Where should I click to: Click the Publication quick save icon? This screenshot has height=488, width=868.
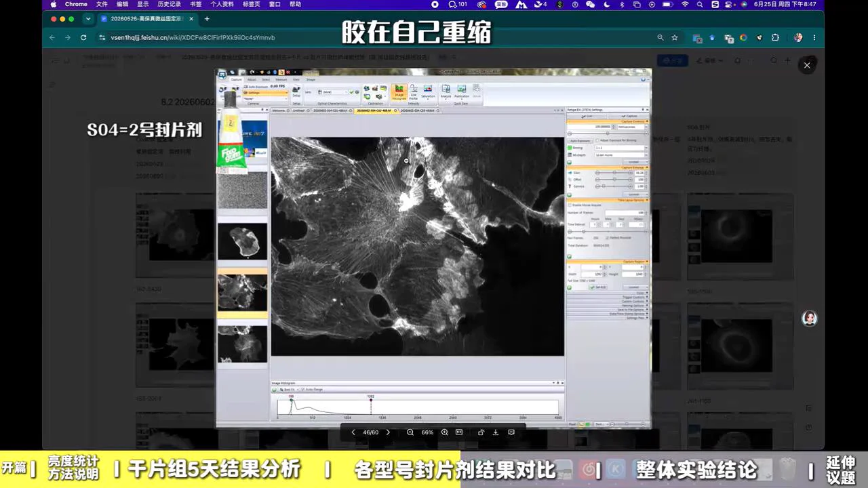tap(461, 91)
